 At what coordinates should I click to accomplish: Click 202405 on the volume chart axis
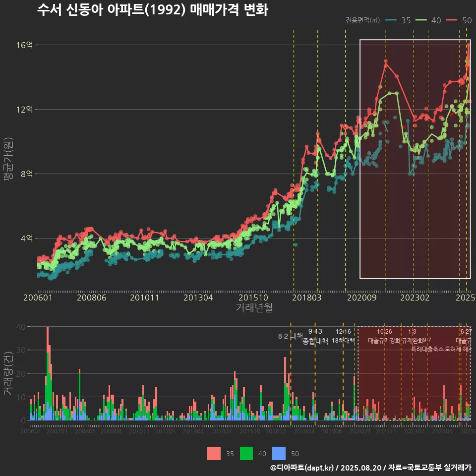click(442, 431)
